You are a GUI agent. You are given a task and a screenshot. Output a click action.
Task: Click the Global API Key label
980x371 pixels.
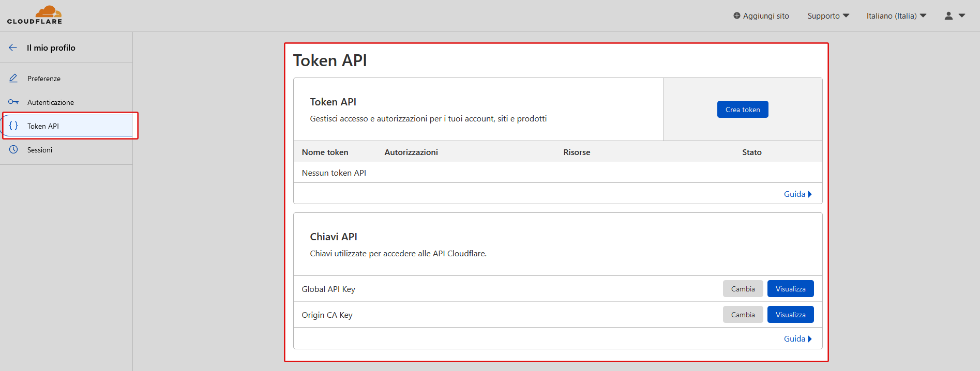point(328,289)
